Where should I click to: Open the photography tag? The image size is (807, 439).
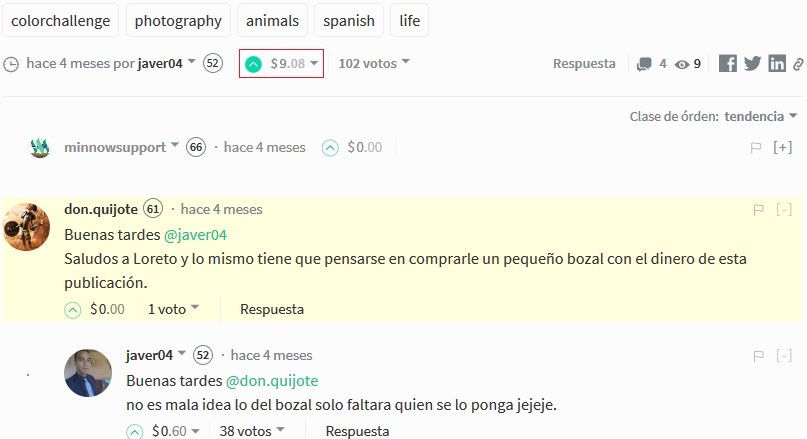click(x=178, y=20)
